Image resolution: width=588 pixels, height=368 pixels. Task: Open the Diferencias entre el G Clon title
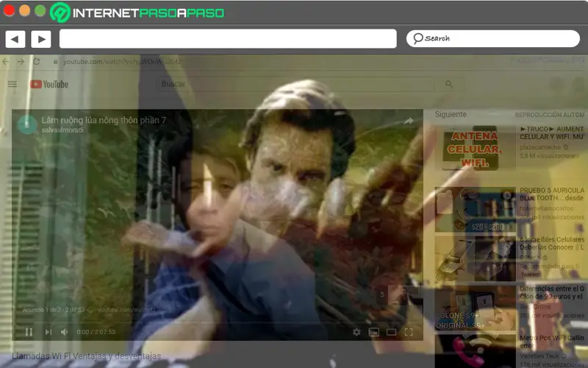coord(552,292)
